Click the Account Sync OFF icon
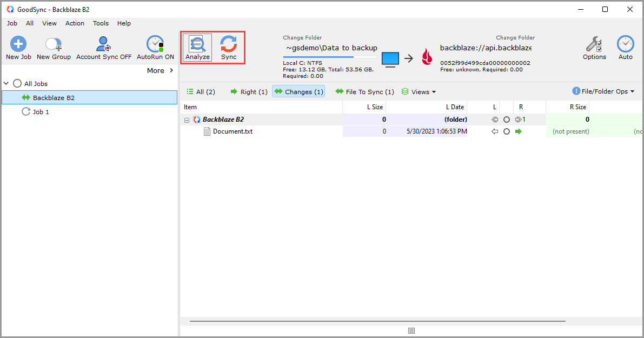The image size is (644, 338). point(103,44)
